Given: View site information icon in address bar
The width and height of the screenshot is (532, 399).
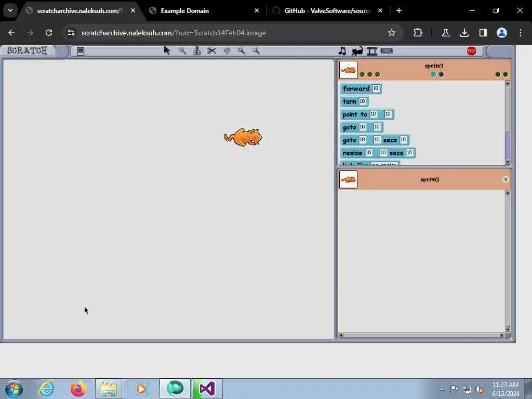Looking at the screenshot, I should click(x=71, y=33).
